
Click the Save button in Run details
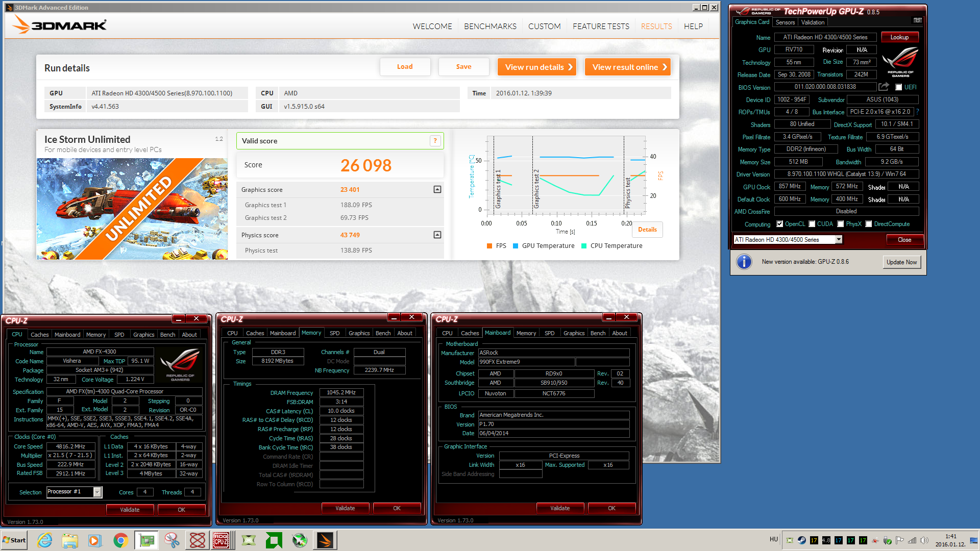pos(463,67)
